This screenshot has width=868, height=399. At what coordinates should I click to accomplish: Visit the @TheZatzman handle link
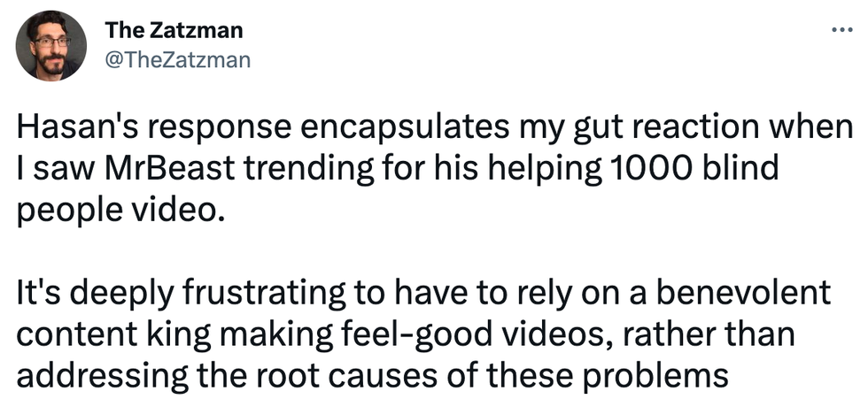coord(177,59)
